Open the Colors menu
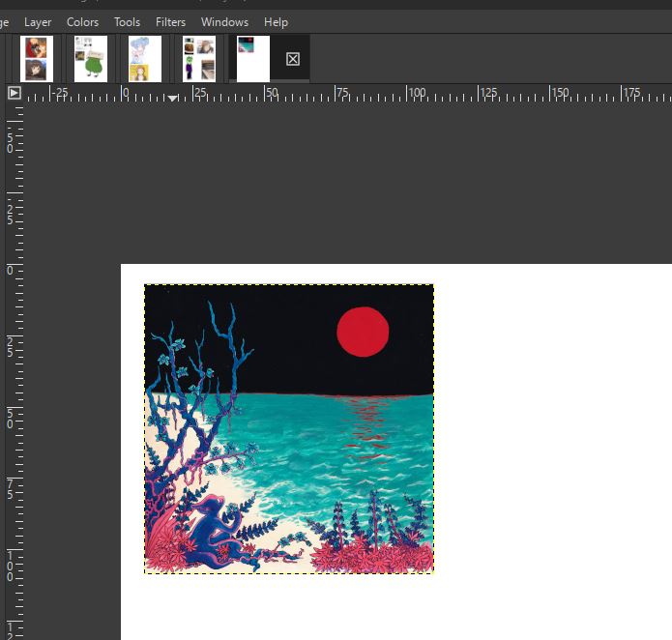Screen dimensions: 672x640 pyautogui.click(x=82, y=22)
